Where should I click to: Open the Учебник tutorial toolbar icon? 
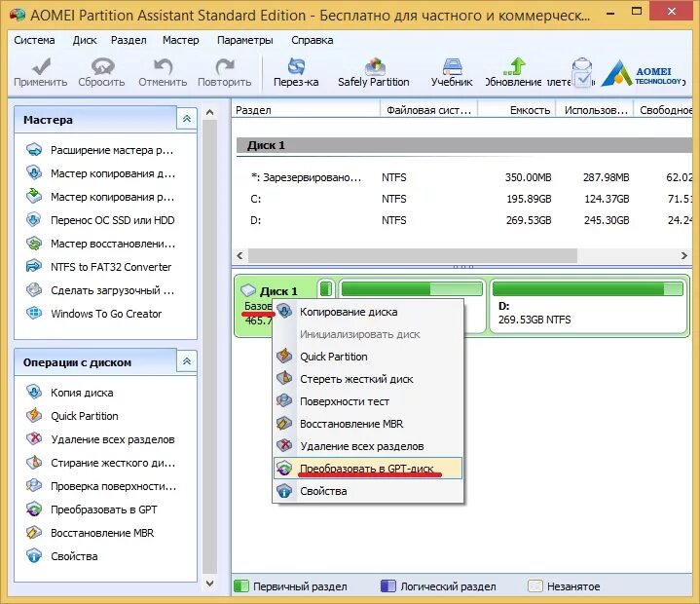pos(452,66)
